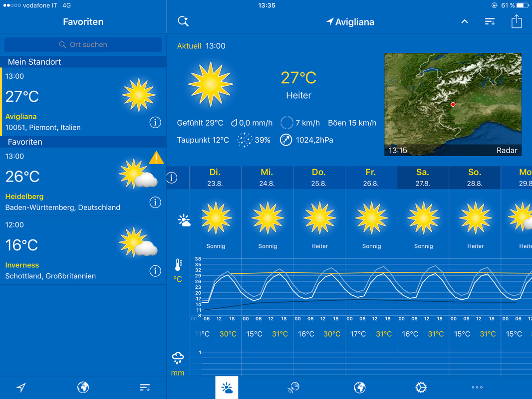Open the weather radar satellite tab
This screenshot has width=532, height=399.
[x=293, y=388]
